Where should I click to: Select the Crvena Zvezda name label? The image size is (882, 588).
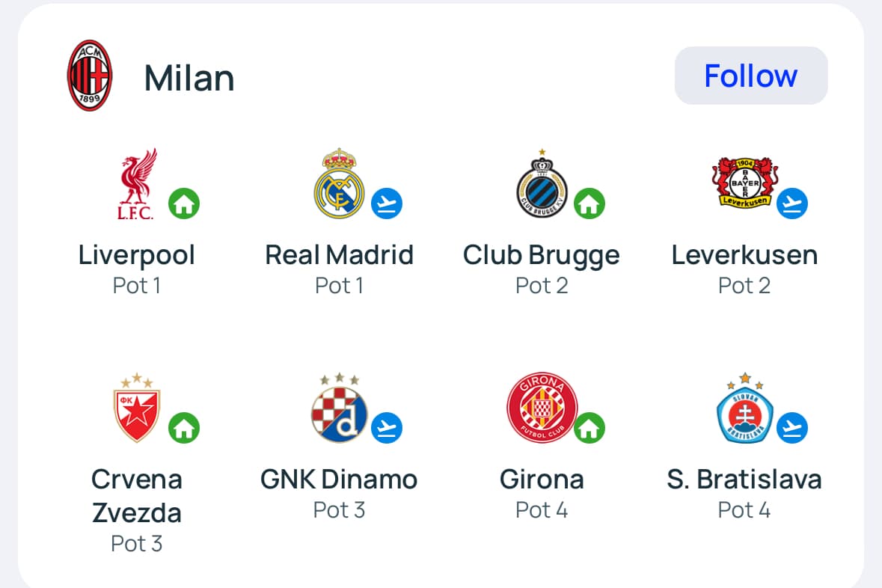point(137,496)
